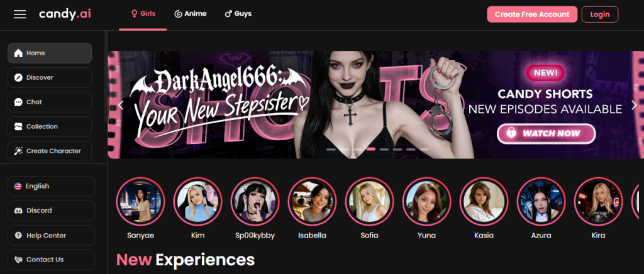Viewport: 644px width, 274px height.
Task: Open Chat in the sidebar
Action: coord(50,102)
